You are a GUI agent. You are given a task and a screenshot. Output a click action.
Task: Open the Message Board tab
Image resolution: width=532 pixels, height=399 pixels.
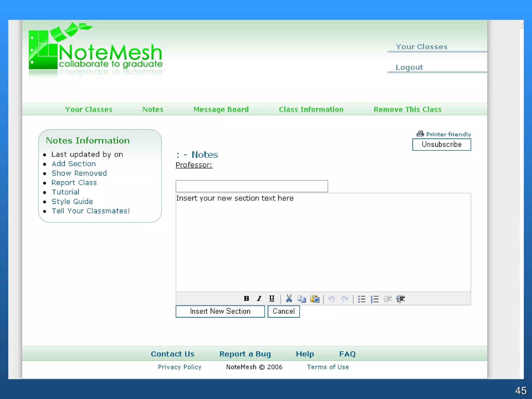pos(221,109)
